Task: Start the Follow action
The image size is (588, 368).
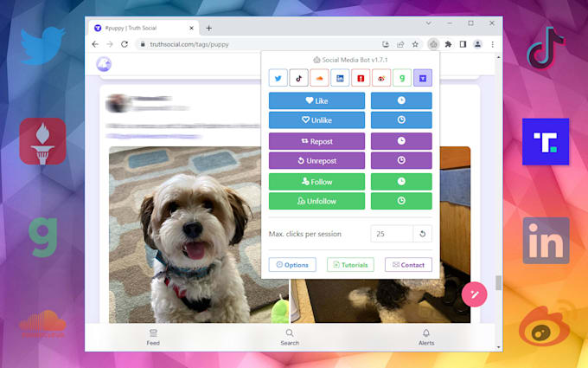Action: [x=316, y=182]
